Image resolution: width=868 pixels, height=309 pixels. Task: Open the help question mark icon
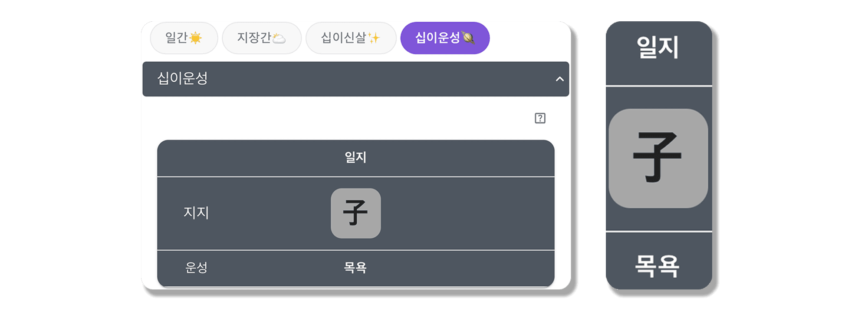(x=539, y=117)
